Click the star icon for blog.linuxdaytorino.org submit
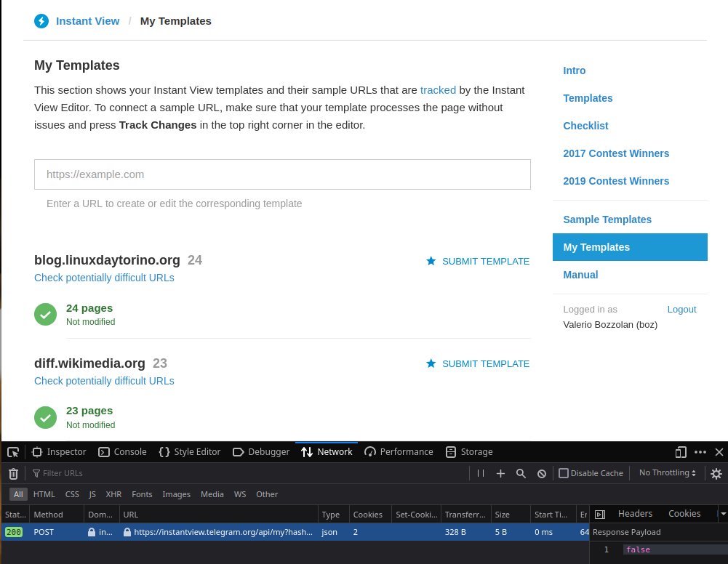728x564 pixels. [431, 261]
